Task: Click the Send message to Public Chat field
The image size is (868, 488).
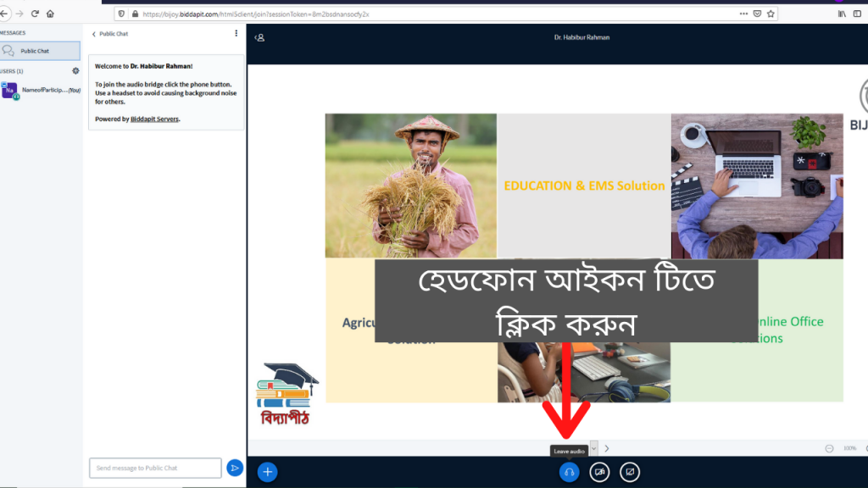Action: point(155,468)
